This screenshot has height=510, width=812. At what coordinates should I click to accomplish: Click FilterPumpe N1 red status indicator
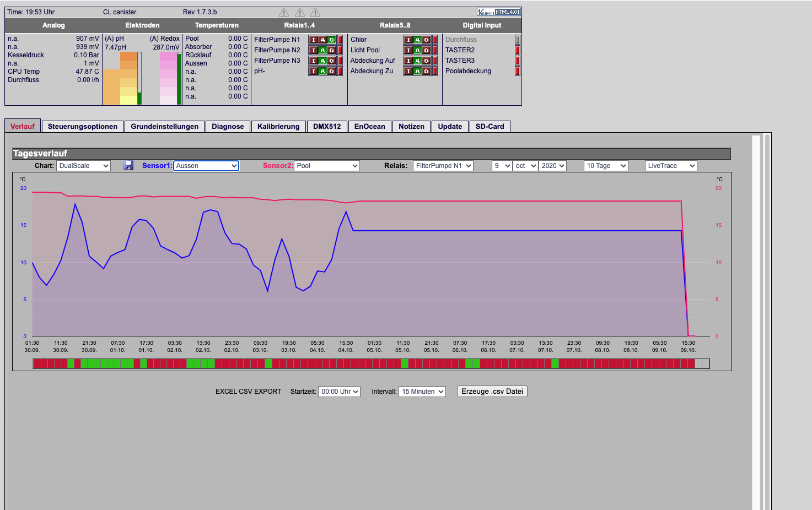tap(340, 40)
